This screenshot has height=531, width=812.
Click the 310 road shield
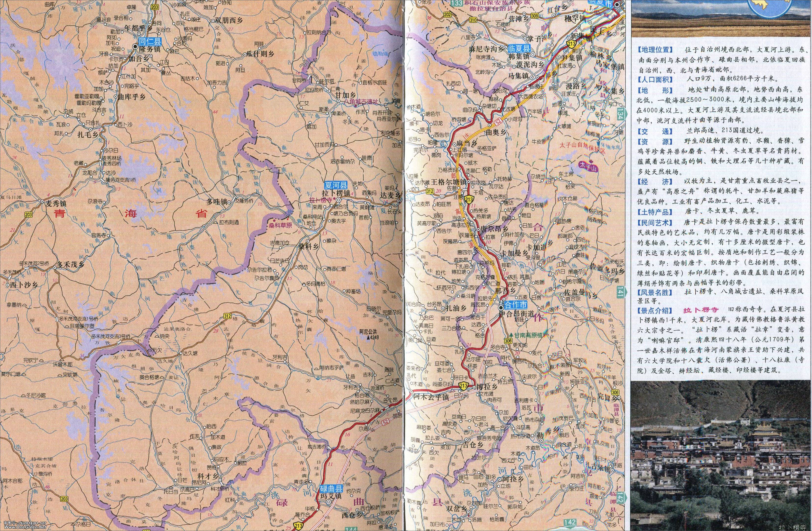coord(473,20)
